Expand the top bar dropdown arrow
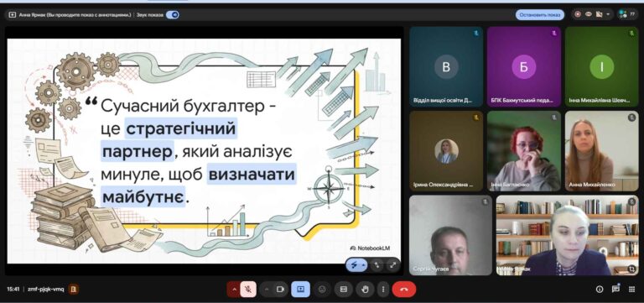Image resolution: width=644 pixels, height=303 pixels. [x=608, y=15]
